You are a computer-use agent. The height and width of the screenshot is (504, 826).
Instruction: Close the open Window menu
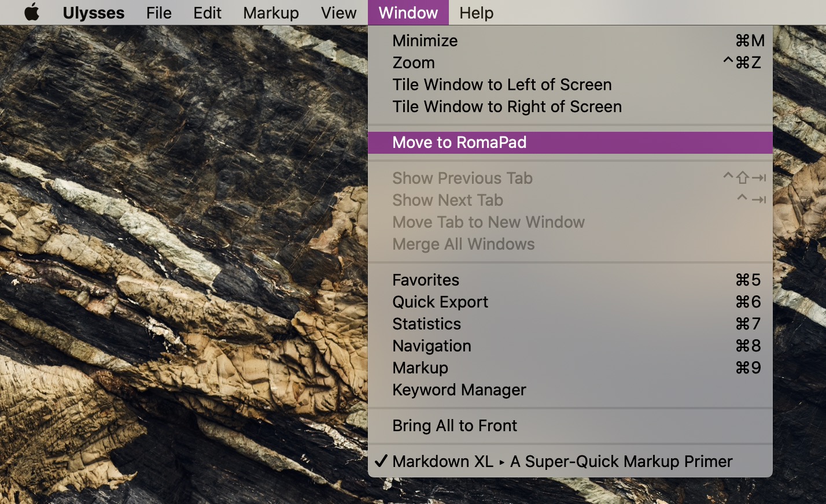[408, 13]
